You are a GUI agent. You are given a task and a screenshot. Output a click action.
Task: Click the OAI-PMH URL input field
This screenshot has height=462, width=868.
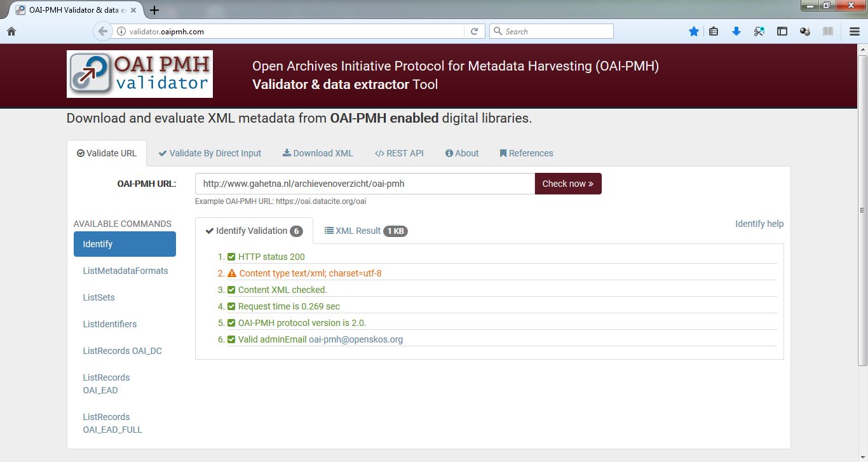click(x=365, y=184)
